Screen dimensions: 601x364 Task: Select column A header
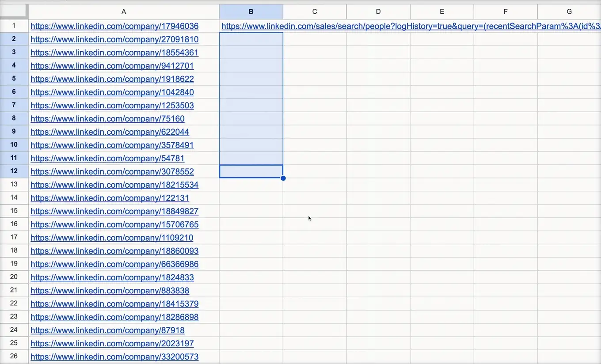124,12
